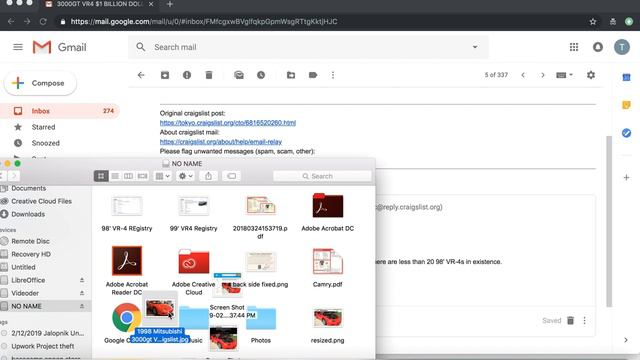The height and width of the screenshot is (360, 640).
Task: Open a new browser tab
Action: [x=170, y=4]
